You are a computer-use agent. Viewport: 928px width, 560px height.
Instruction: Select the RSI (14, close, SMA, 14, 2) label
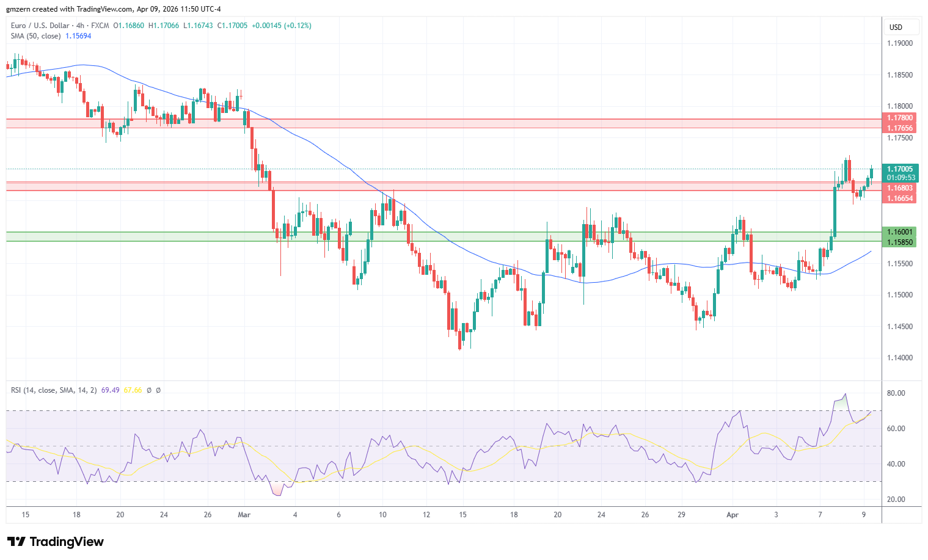[x=54, y=390]
